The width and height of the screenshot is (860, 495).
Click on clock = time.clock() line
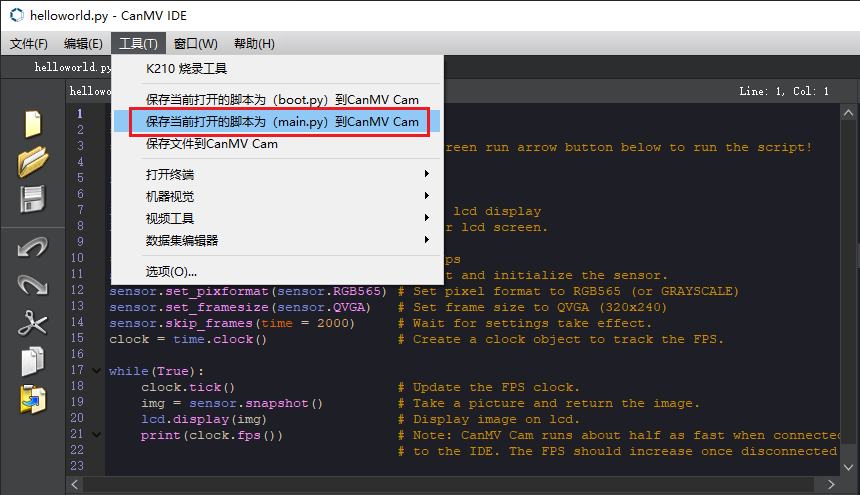(188, 339)
